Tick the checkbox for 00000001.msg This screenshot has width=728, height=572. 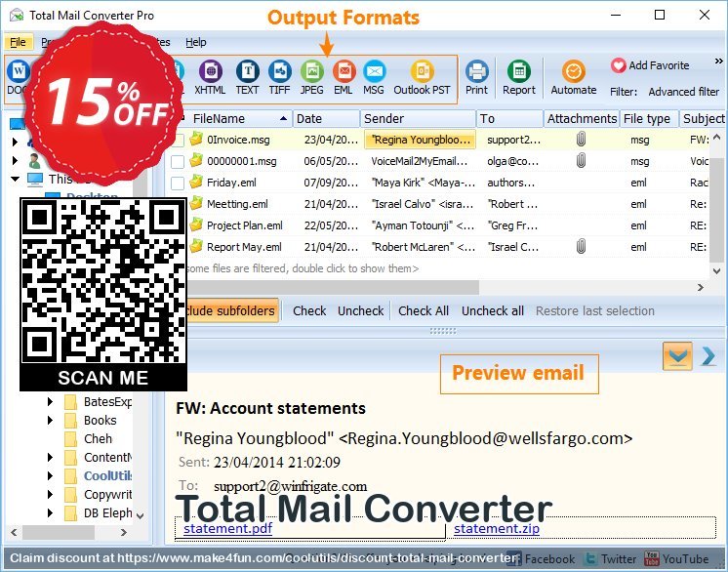178,162
